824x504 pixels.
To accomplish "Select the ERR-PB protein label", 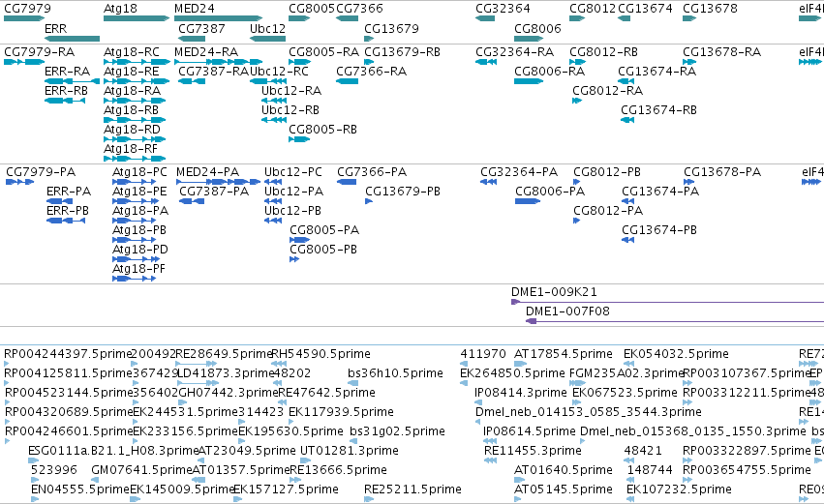I will tap(68, 211).
